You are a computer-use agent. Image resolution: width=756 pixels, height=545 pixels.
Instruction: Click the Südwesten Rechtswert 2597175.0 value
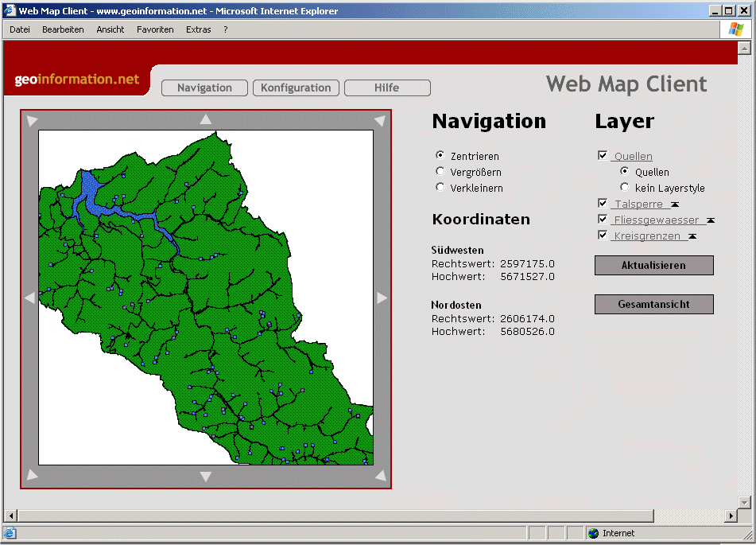(527, 264)
